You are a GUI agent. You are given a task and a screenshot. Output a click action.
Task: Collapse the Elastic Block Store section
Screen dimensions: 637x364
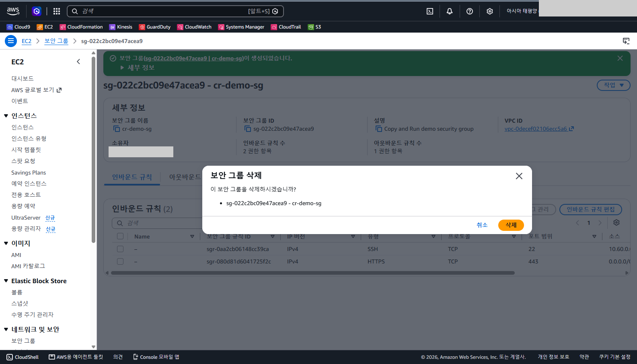click(6, 281)
